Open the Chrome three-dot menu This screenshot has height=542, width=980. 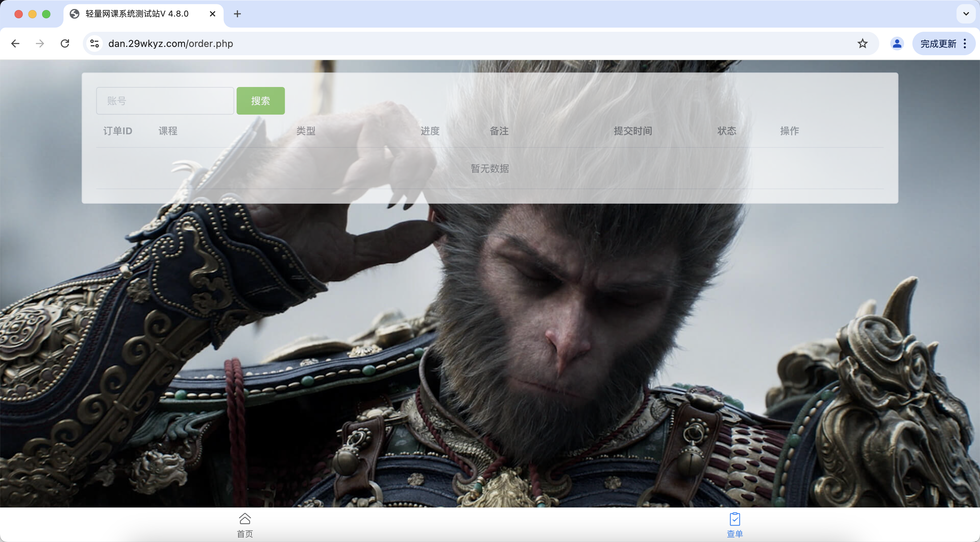pyautogui.click(x=965, y=44)
